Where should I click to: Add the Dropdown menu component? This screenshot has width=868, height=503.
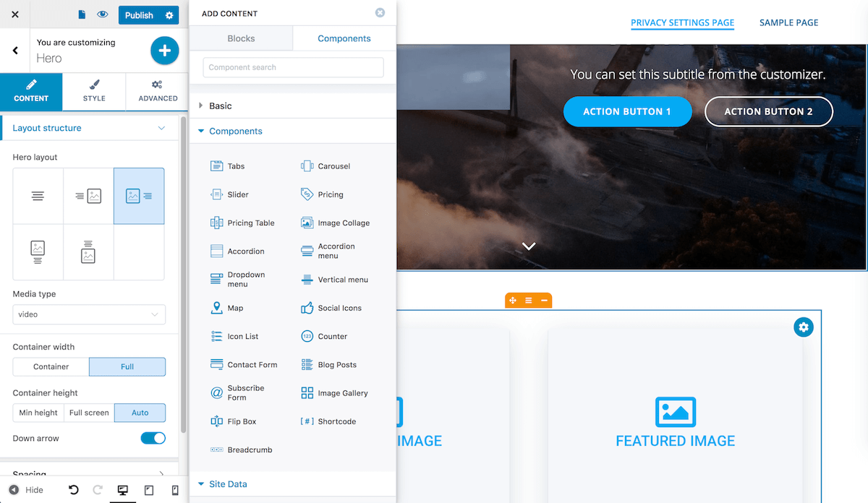(x=238, y=280)
